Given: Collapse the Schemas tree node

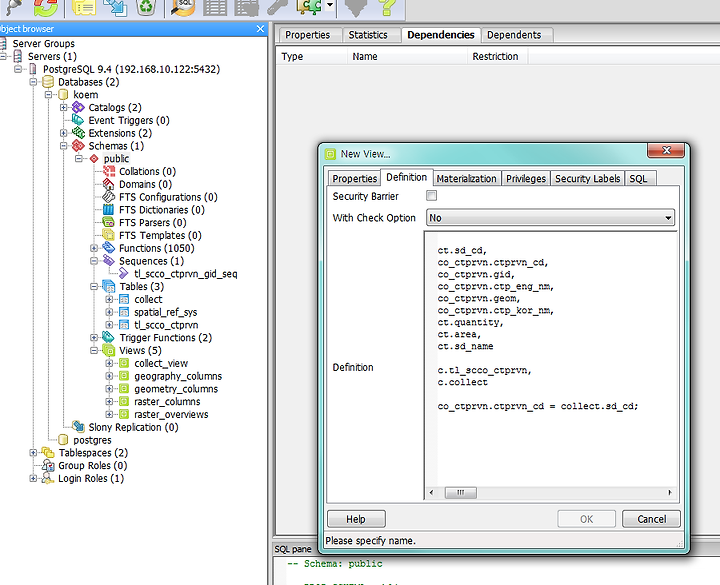Looking at the screenshot, I should click(x=63, y=146).
